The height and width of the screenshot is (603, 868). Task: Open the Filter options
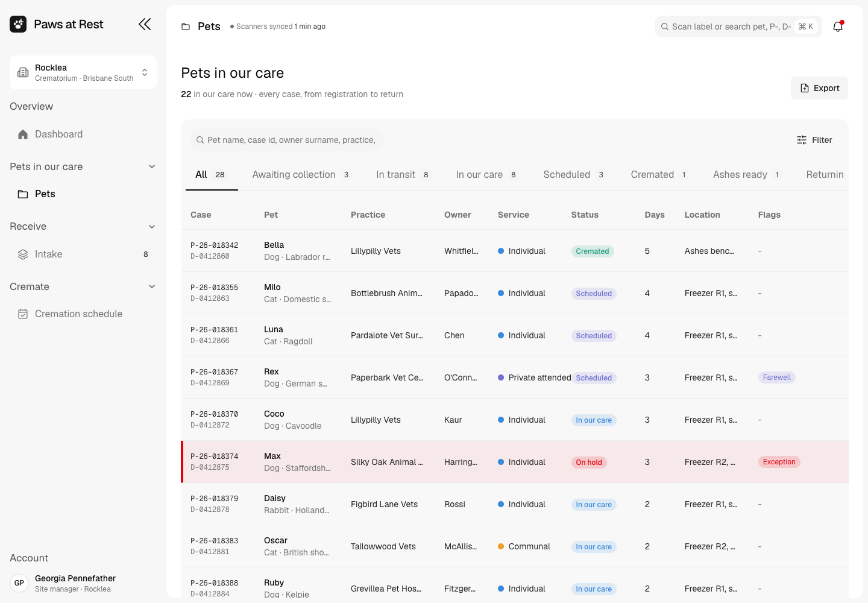(814, 140)
